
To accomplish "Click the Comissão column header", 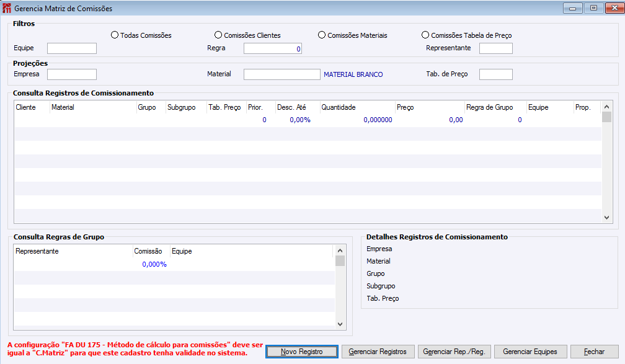I will pos(151,251).
